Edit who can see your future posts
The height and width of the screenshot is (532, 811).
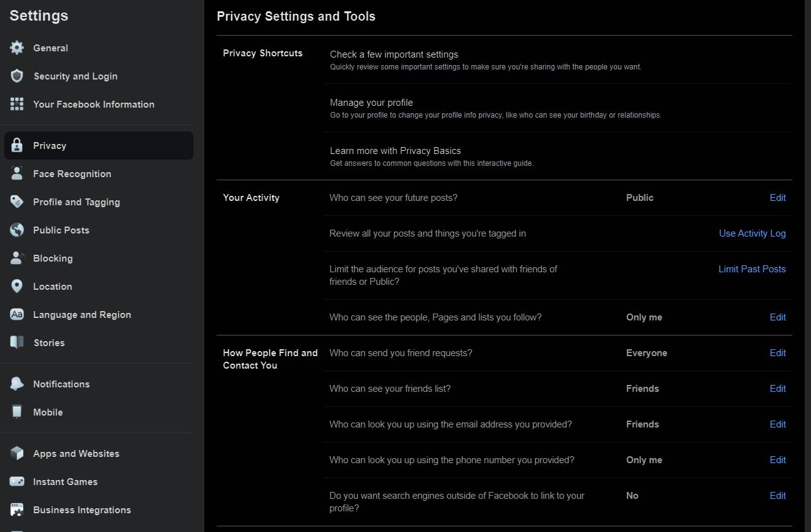click(x=777, y=197)
